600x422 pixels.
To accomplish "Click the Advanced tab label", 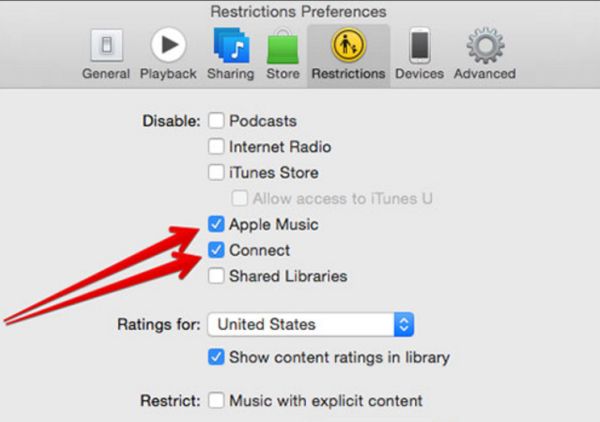I will [x=485, y=73].
